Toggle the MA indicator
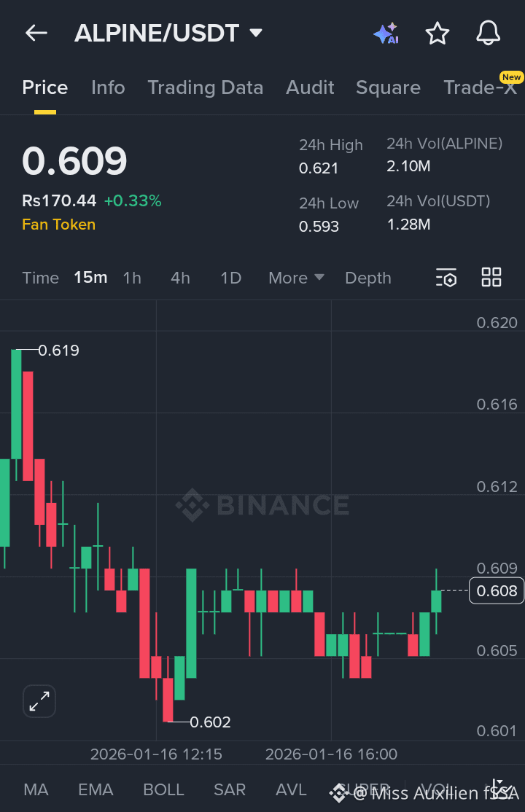The height and width of the screenshot is (812, 525). click(x=36, y=789)
